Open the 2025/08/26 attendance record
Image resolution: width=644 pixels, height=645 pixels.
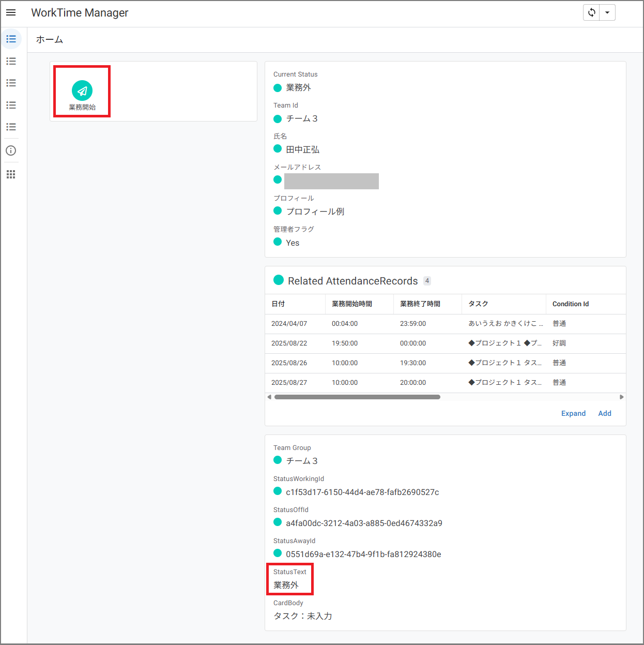point(445,363)
